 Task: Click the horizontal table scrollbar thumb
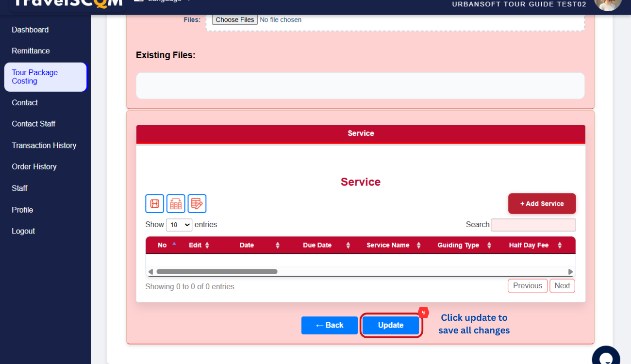click(216, 272)
